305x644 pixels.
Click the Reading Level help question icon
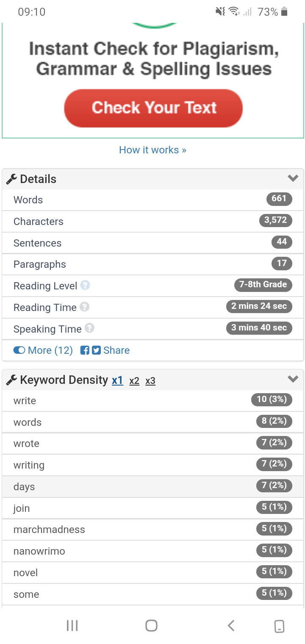coord(85,286)
